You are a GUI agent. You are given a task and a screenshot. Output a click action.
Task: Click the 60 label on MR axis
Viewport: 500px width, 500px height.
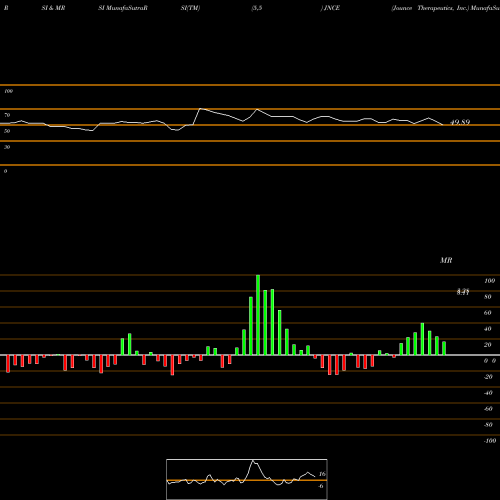(x=488, y=313)
